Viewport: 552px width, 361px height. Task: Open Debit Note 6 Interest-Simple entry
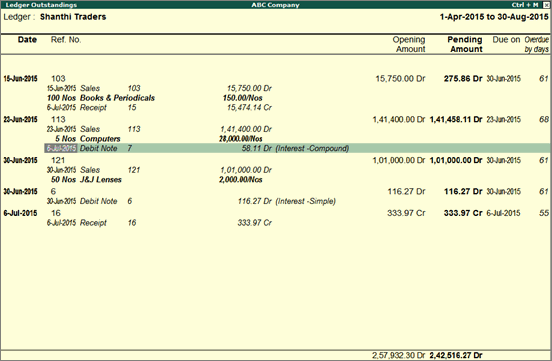pos(192,201)
